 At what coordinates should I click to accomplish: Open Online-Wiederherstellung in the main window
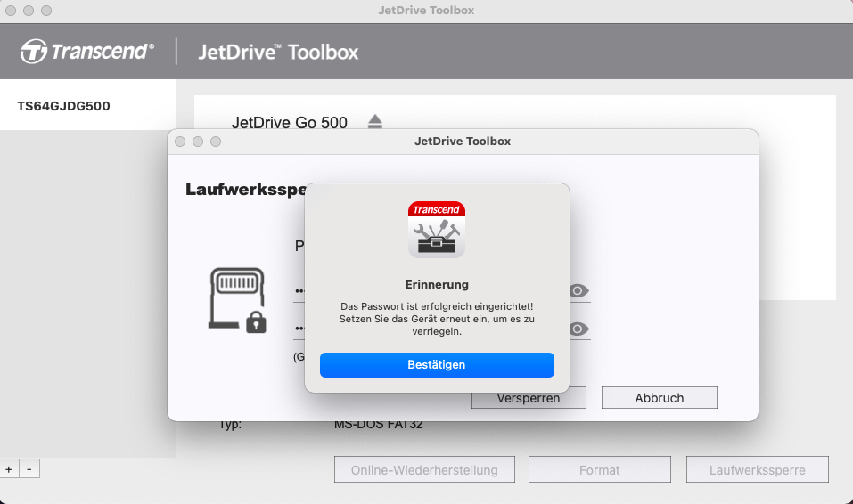point(424,470)
